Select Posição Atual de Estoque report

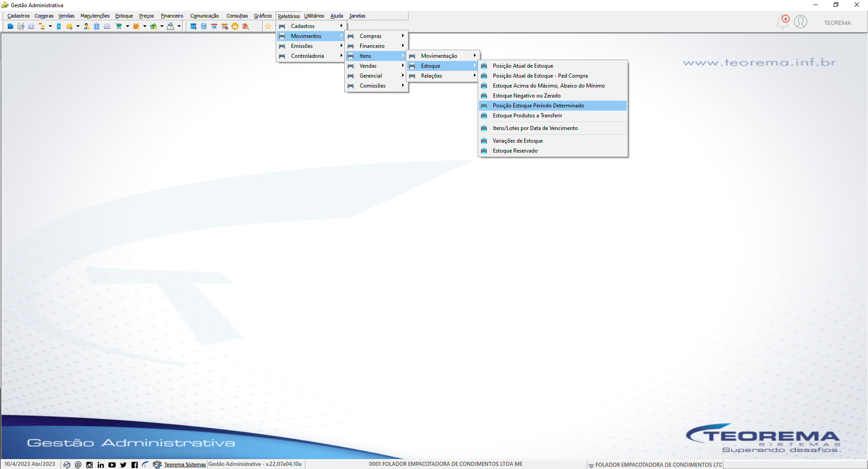(x=553, y=66)
